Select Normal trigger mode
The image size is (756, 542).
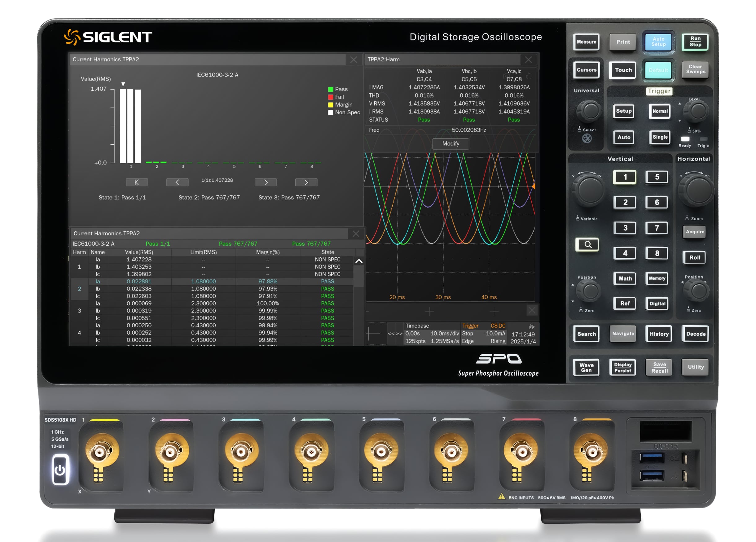coord(660,111)
